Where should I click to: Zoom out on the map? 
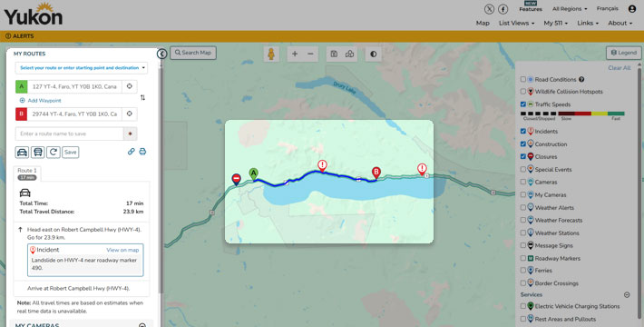(310, 54)
